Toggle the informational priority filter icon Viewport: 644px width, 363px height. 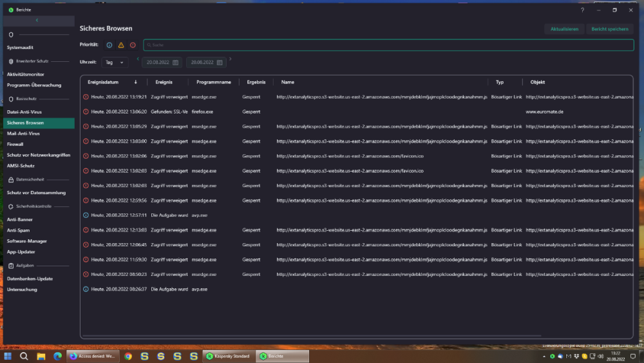pyautogui.click(x=109, y=45)
